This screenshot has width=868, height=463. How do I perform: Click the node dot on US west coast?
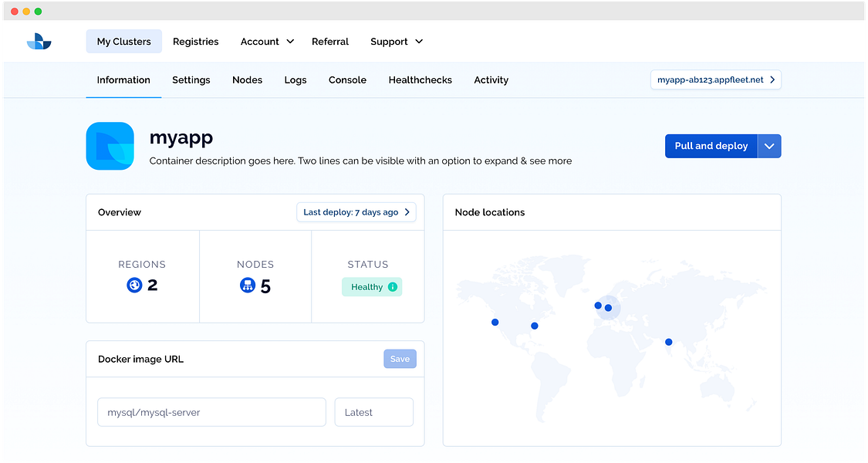point(495,323)
